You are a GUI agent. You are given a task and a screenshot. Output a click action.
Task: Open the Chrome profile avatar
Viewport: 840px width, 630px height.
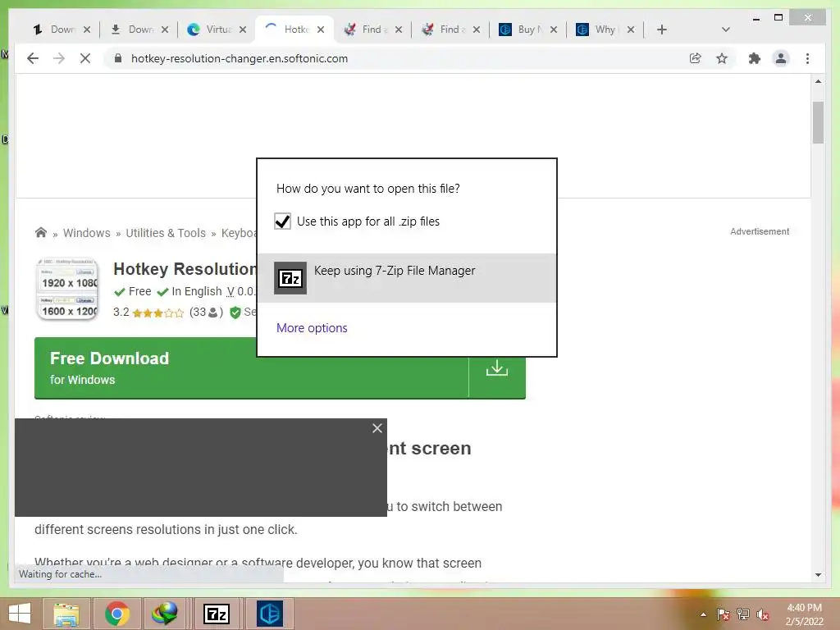click(781, 58)
